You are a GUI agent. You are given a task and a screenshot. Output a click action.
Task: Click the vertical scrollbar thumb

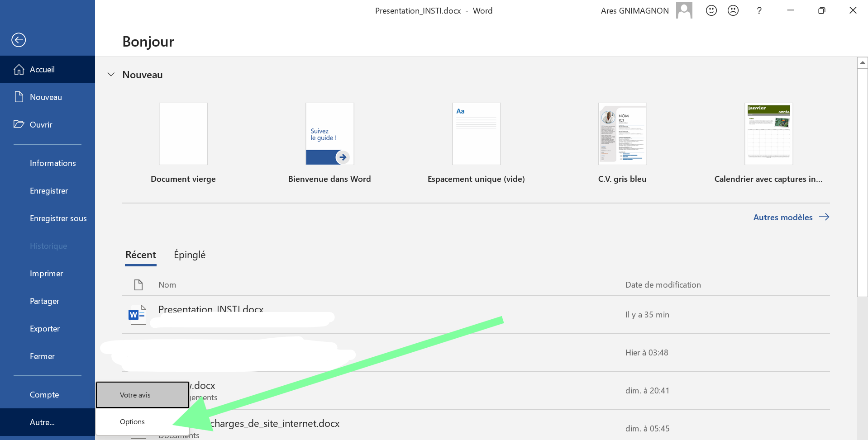pos(863,182)
